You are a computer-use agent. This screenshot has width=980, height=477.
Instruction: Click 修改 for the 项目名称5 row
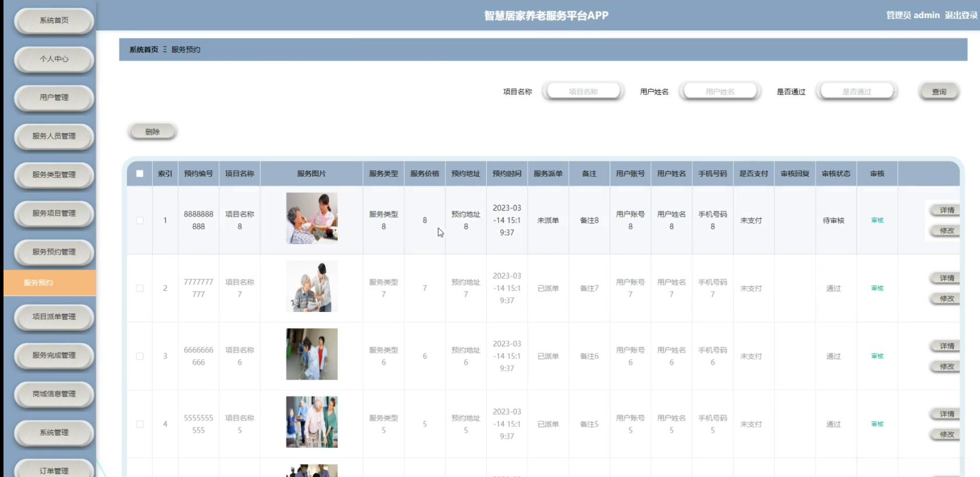pyautogui.click(x=946, y=434)
